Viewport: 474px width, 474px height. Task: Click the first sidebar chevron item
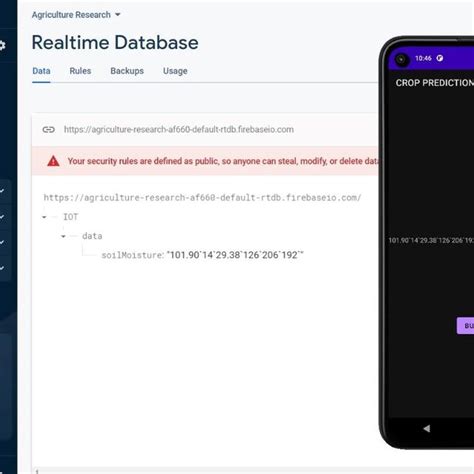click(2, 191)
